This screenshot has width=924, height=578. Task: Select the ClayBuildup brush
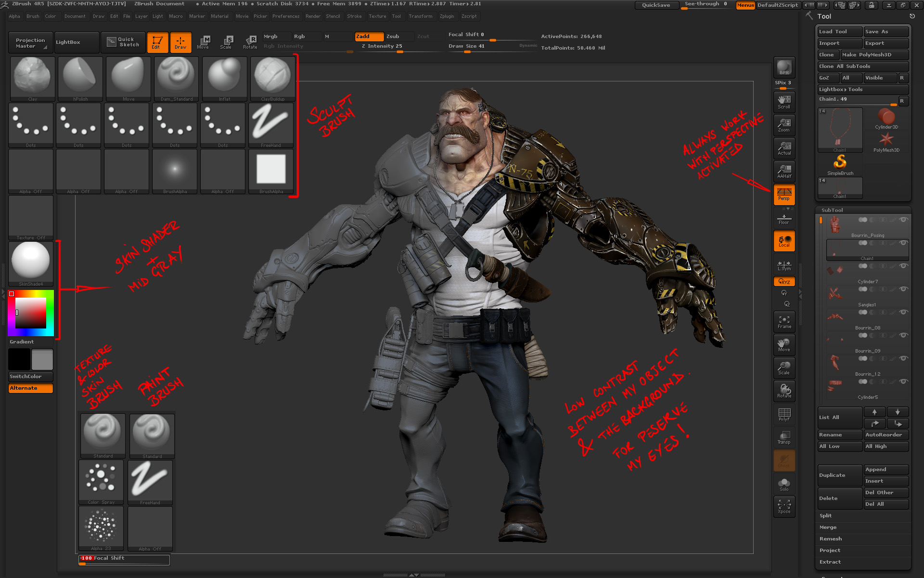point(273,79)
